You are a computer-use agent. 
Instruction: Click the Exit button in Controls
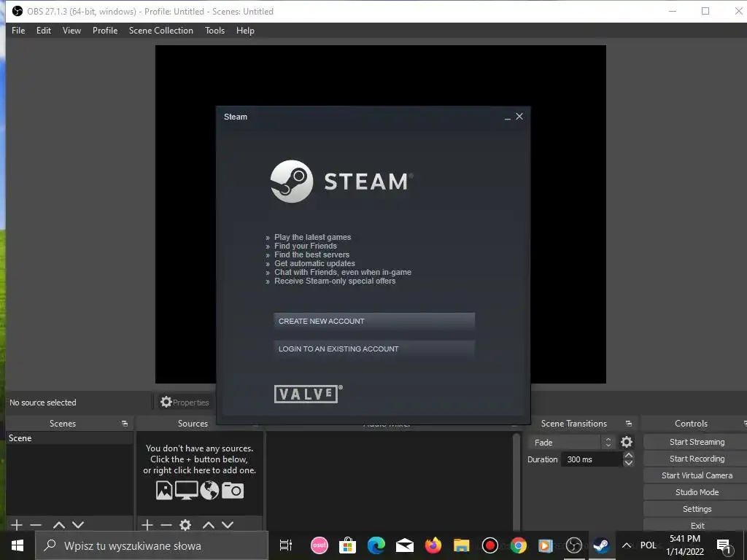coord(697,525)
